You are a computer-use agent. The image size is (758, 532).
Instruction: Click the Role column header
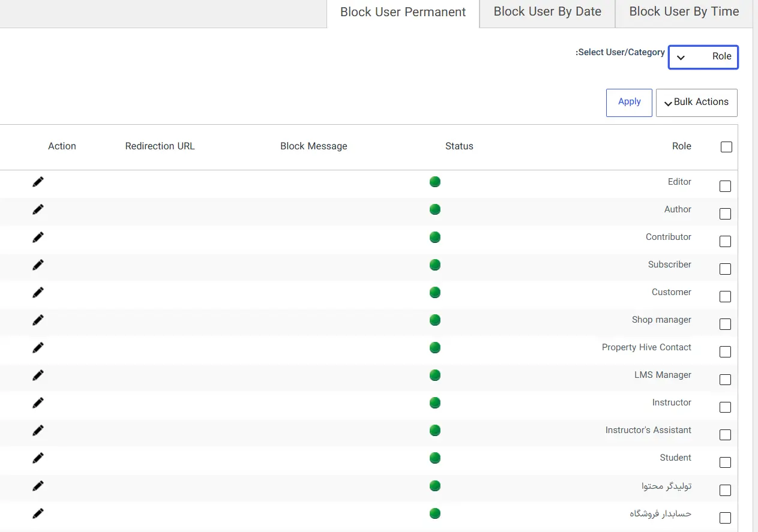(x=682, y=146)
